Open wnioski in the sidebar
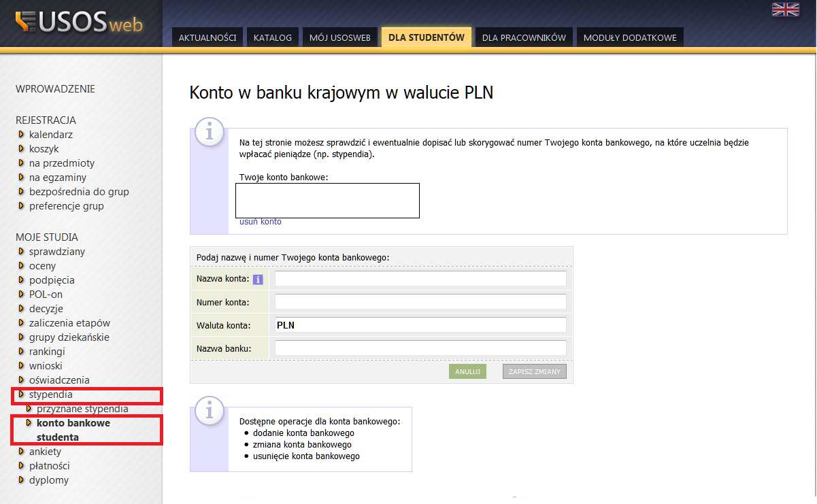The image size is (817, 504). 46,366
